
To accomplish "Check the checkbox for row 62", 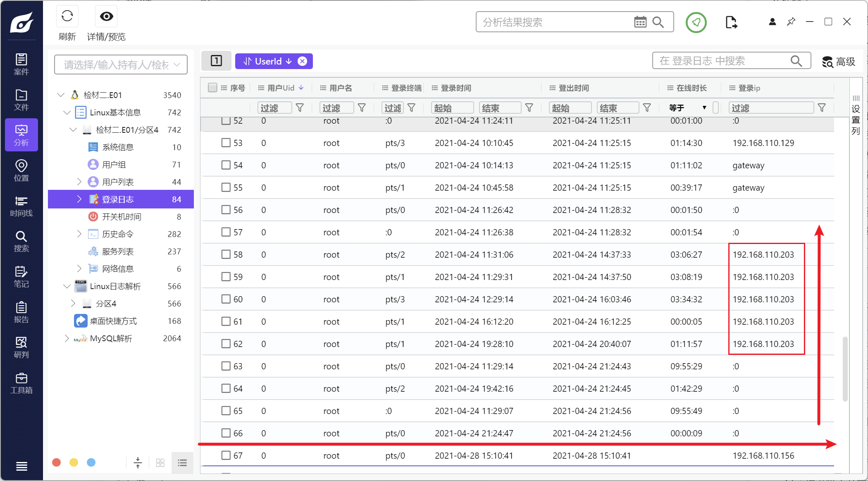I will 226,344.
